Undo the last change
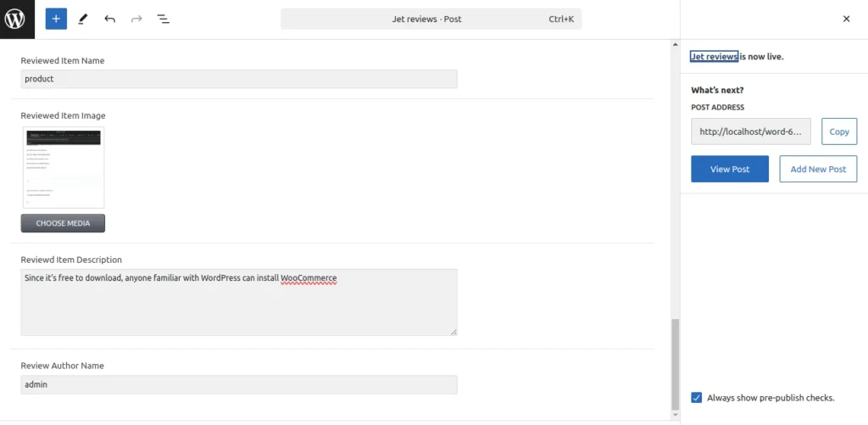This screenshot has height=425, width=868. pos(109,19)
